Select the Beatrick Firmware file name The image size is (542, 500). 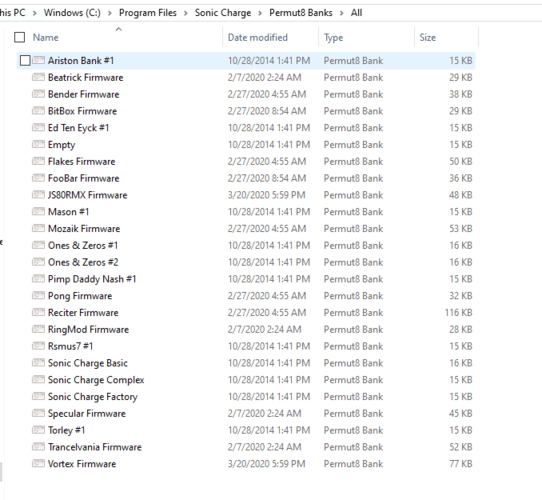[x=85, y=77]
